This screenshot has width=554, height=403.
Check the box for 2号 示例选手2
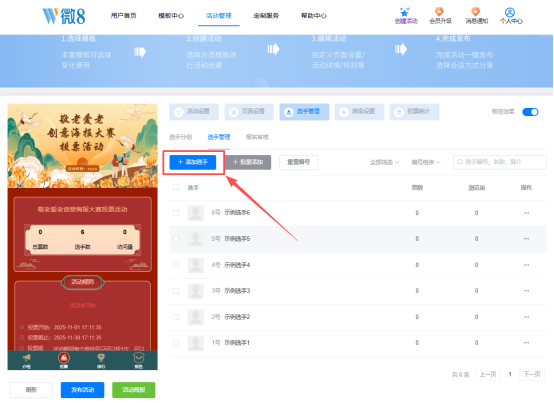point(176,317)
